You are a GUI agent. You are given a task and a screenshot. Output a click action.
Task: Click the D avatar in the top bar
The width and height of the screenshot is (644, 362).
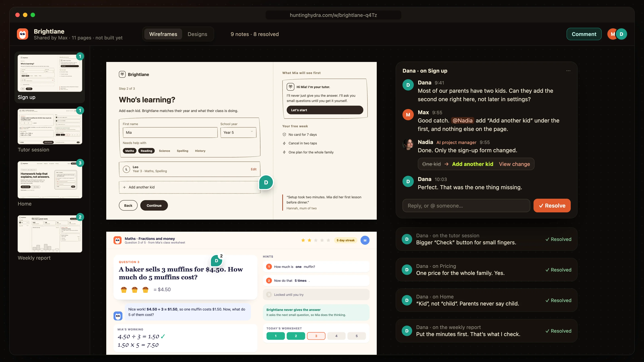(x=621, y=34)
